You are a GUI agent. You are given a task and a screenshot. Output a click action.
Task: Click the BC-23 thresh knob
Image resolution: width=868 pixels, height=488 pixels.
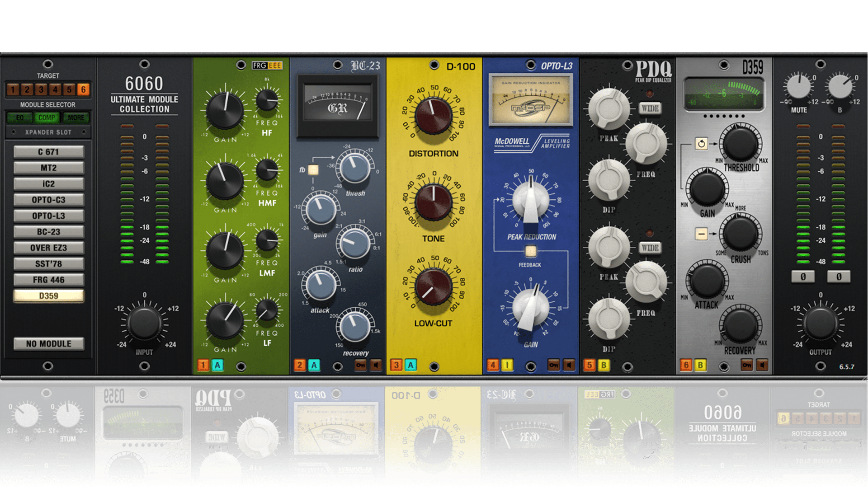(355, 168)
